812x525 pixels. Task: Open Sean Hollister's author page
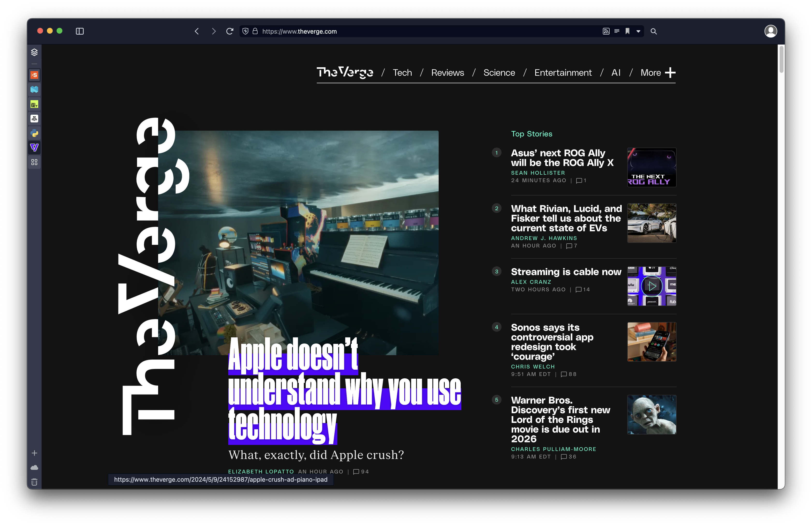coord(538,173)
